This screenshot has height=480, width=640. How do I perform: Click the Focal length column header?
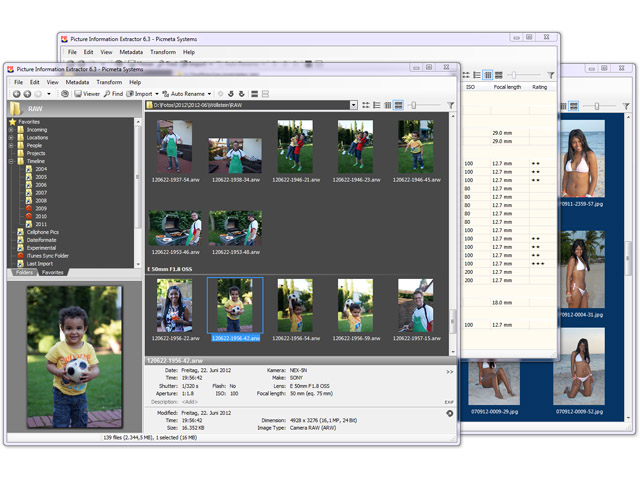[x=507, y=87]
